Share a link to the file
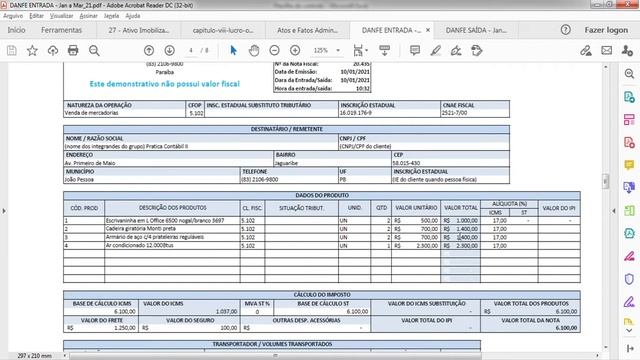The width and height of the screenshot is (640, 360). (586, 51)
